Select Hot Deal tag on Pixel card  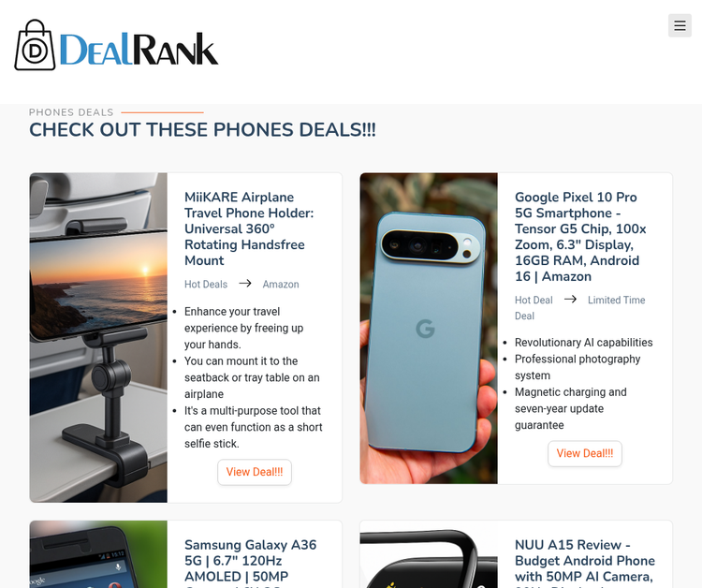[534, 300]
